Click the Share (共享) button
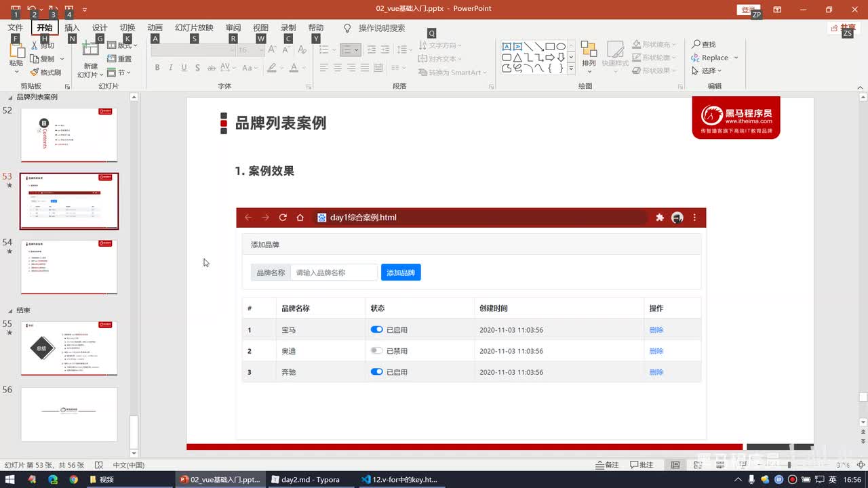868x488 pixels. [844, 28]
